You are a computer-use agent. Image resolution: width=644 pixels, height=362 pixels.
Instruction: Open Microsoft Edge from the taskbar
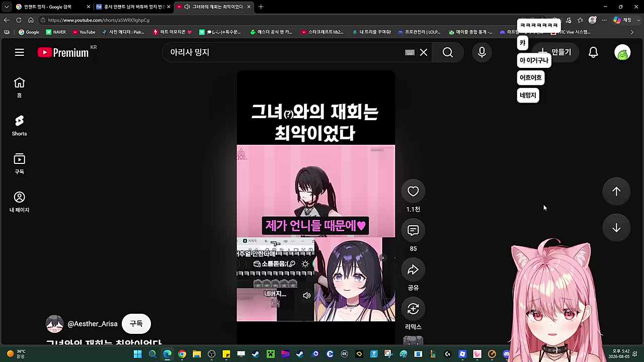(x=167, y=354)
